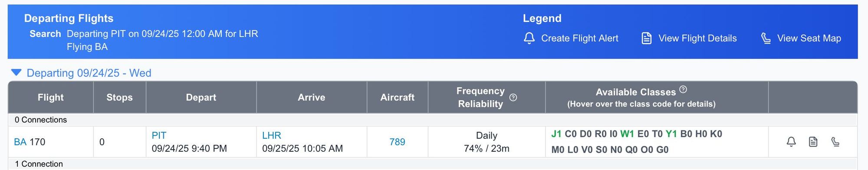Screen dimensions: 868x170
Task: Select the C0 class code
Action: tap(571, 134)
